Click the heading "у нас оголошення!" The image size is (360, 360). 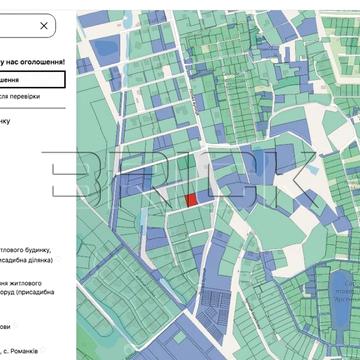(x=32, y=62)
